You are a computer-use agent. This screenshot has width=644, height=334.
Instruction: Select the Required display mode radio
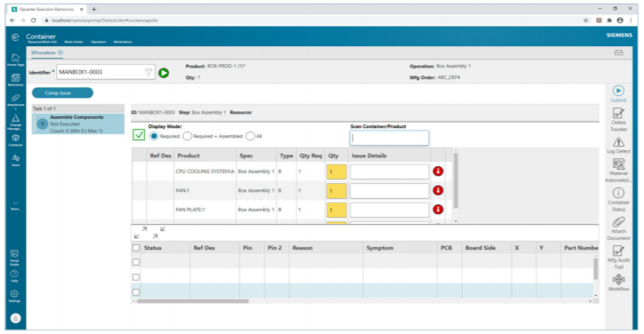154,136
